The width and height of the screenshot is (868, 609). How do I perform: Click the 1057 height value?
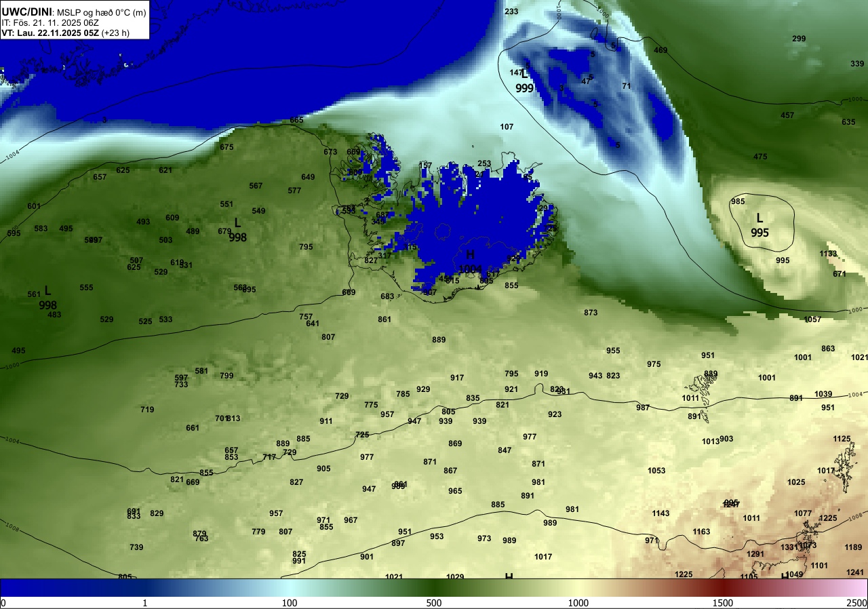(x=812, y=319)
